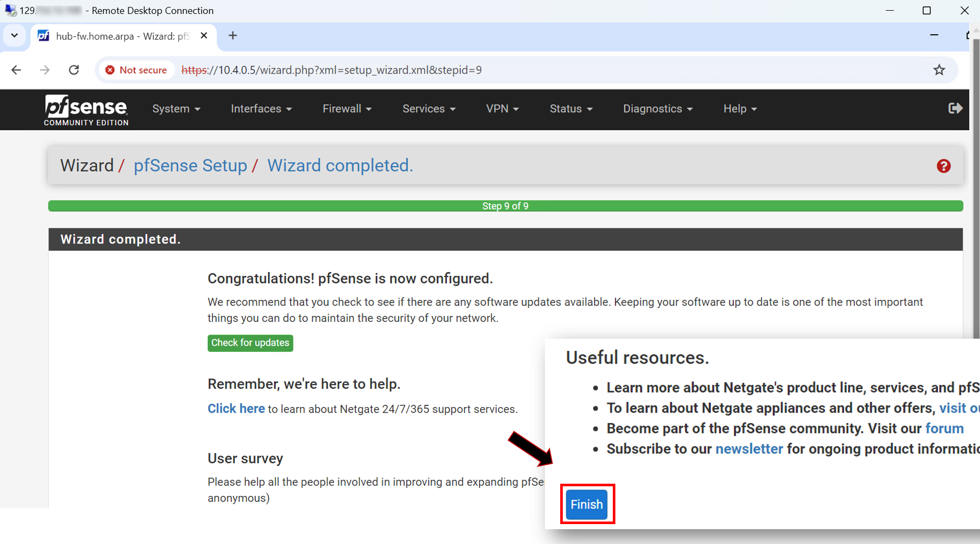This screenshot has height=544, width=980.
Task: Select the hub-fw.home.arpa Wizard tab
Action: point(123,36)
